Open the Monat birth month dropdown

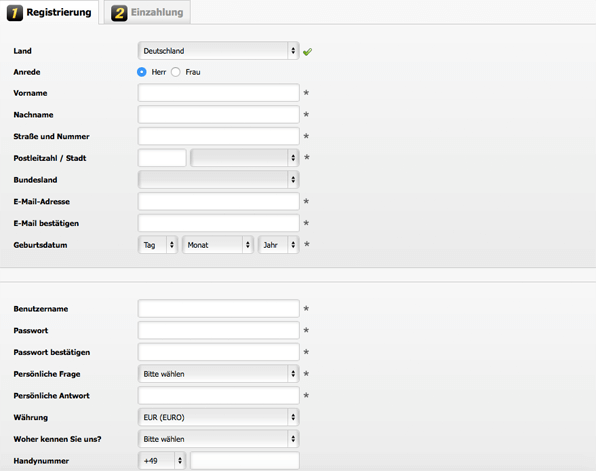click(x=218, y=245)
